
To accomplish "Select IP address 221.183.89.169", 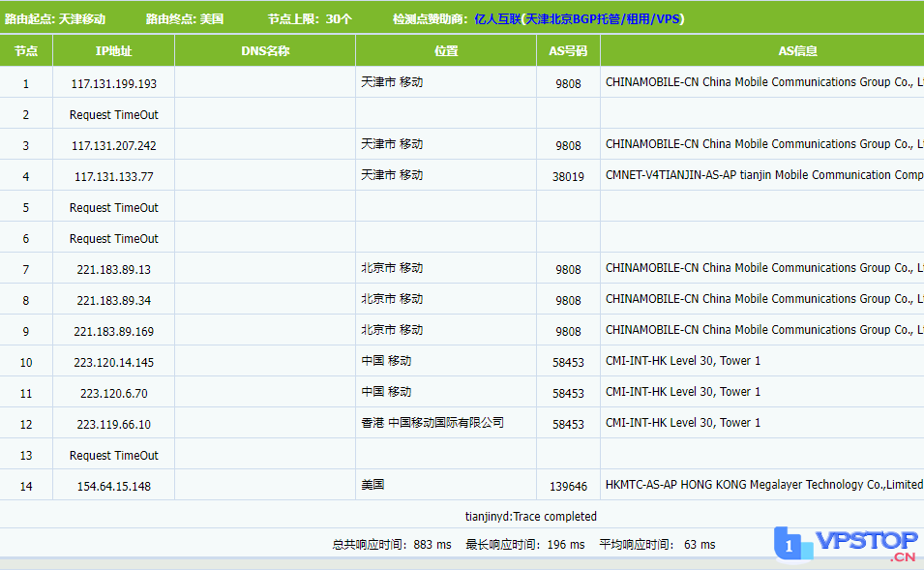I will tap(114, 331).
